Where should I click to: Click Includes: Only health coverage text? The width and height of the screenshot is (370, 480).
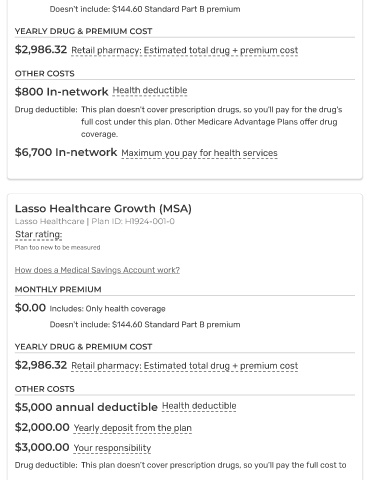(107, 309)
